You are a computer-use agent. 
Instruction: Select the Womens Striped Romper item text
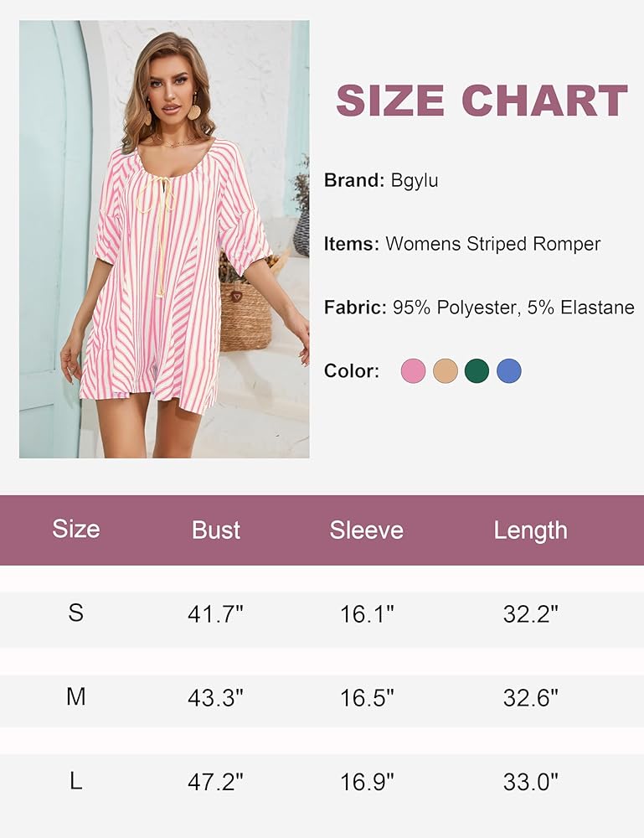pyautogui.click(x=462, y=244)
